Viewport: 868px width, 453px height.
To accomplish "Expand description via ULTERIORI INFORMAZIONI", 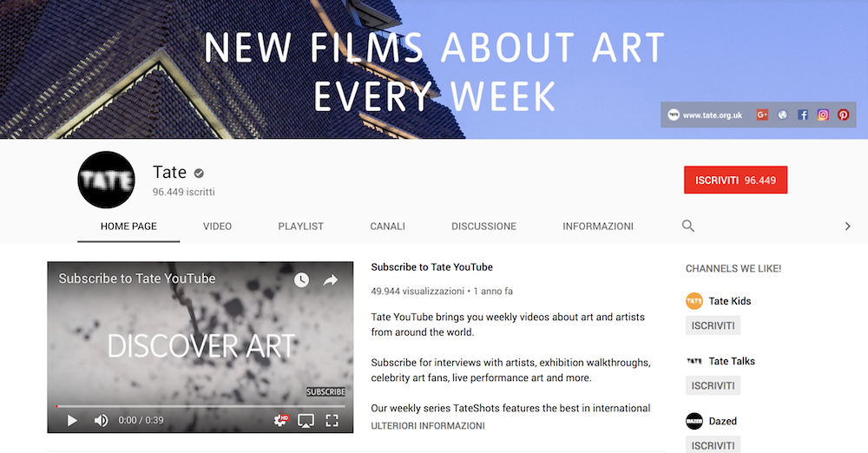I will [428, 426].
